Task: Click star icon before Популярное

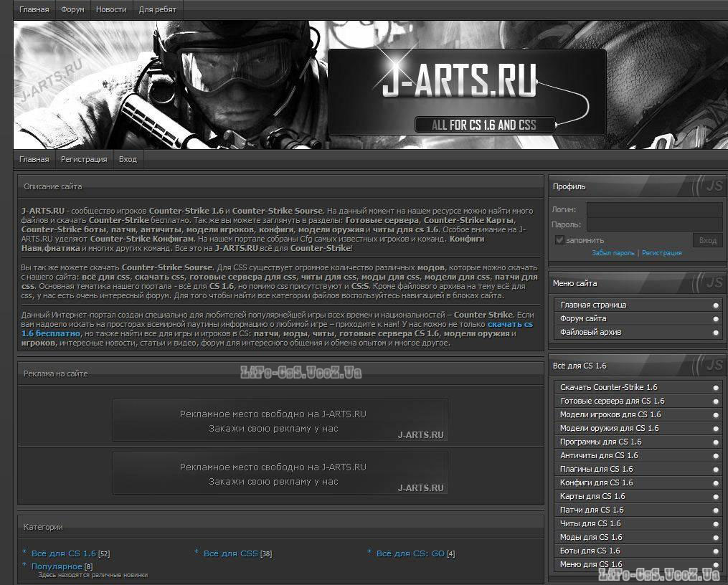Action: pos(24,565)
